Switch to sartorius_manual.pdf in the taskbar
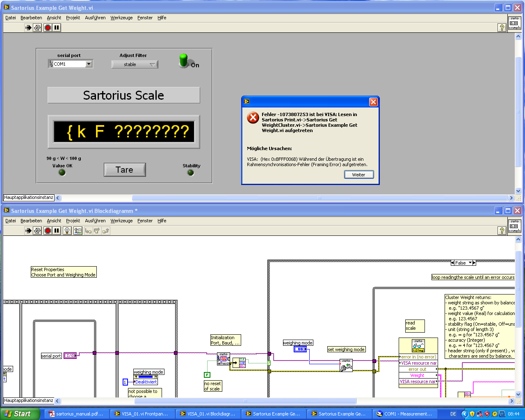Screen dimensions: 525x420 tap(77, 414)
